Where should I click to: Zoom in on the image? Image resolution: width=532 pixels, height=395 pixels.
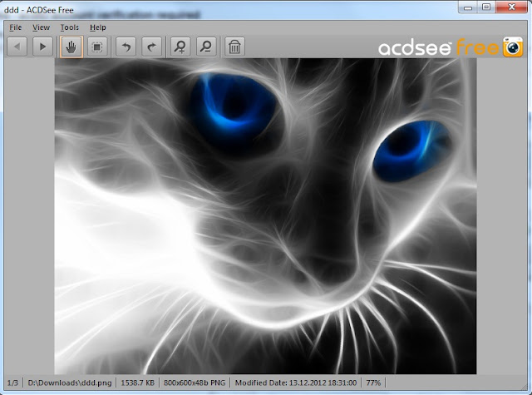click(180, 47)
